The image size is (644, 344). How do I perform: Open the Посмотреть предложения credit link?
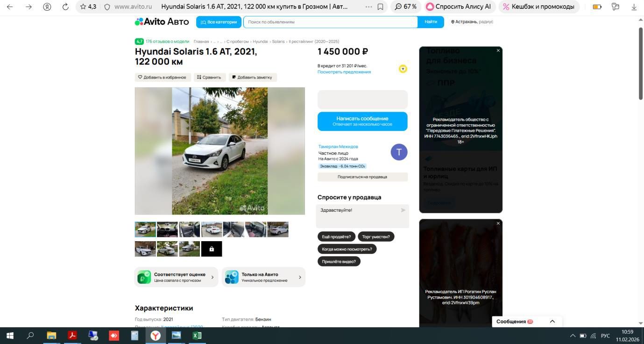coord(344,72)
